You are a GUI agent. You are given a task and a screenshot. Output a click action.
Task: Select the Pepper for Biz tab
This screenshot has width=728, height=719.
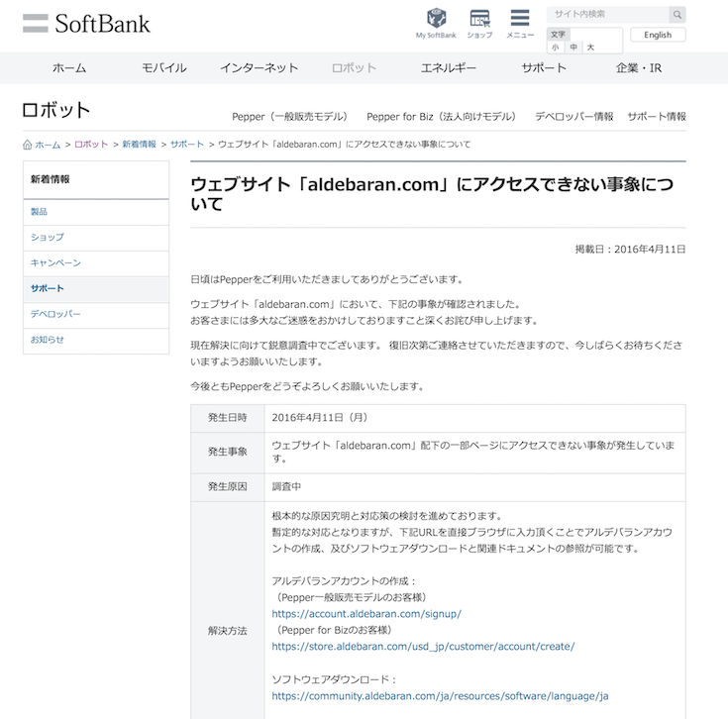pos(441,117)
